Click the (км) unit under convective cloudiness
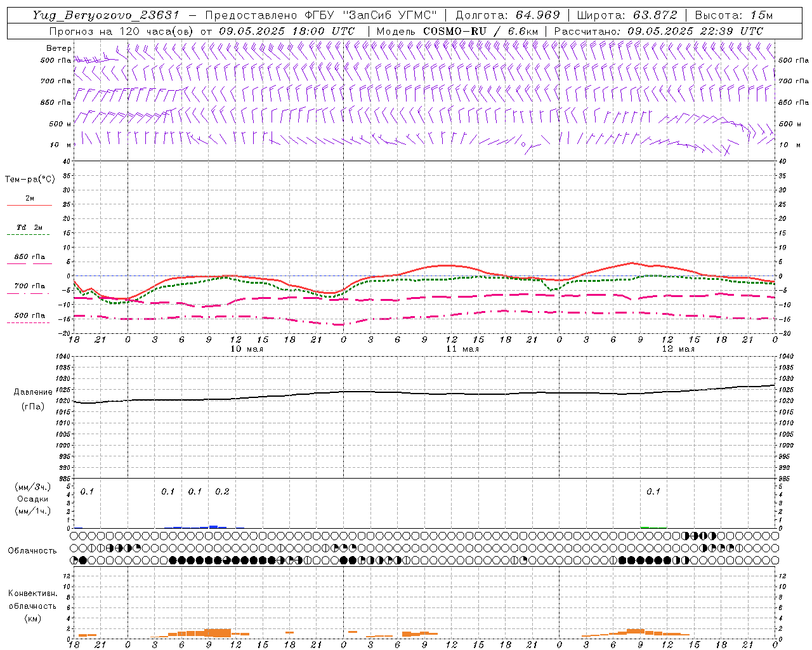Image resolution: width=812 pixels, height=650 pixels. point(32,618)
